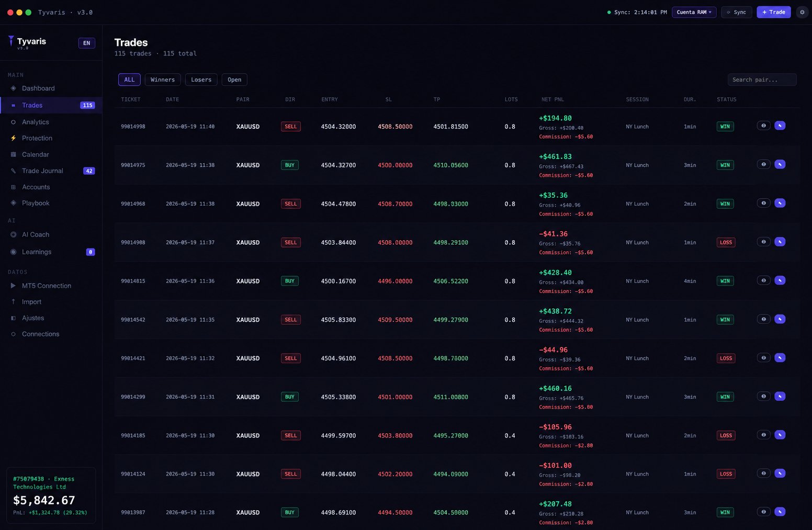812x530 pixels.
Task: View trade 99014968 with eye icon
Action: pos(763,203)
